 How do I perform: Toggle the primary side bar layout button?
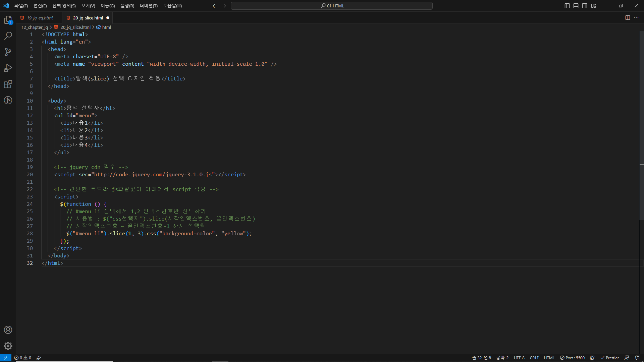(567, 6)
